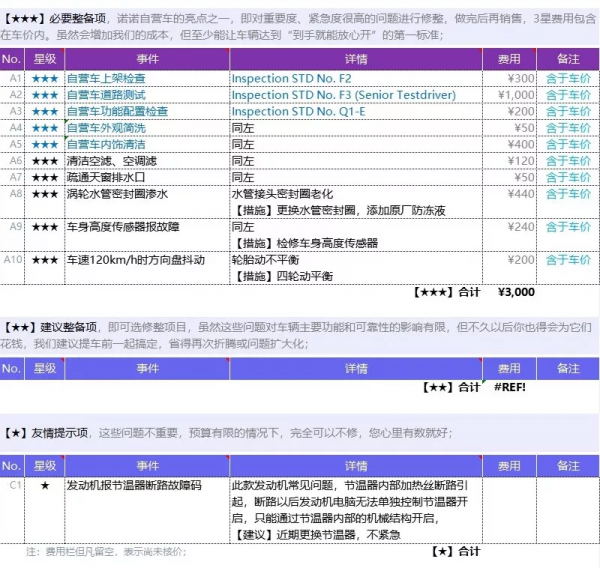Image resolution: width=600 pixels, height=568 pixels.
Task: Click the 含于车价 note in row A1
Action: 568,78
